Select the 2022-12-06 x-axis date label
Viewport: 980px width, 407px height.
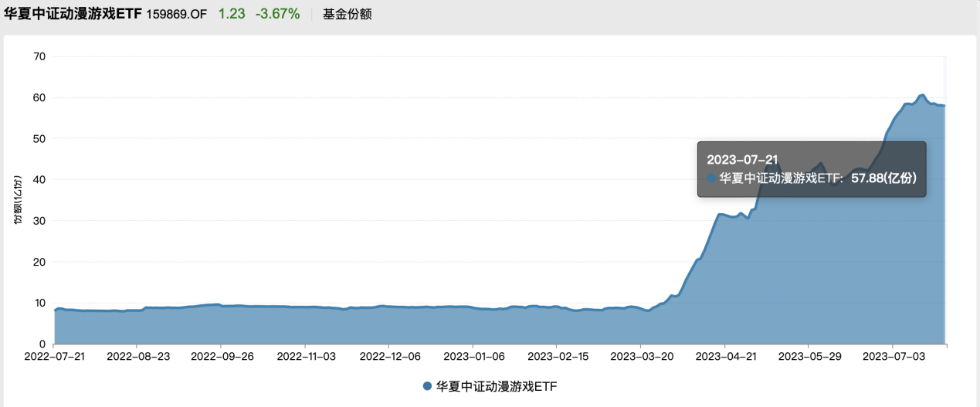[388, 358]
